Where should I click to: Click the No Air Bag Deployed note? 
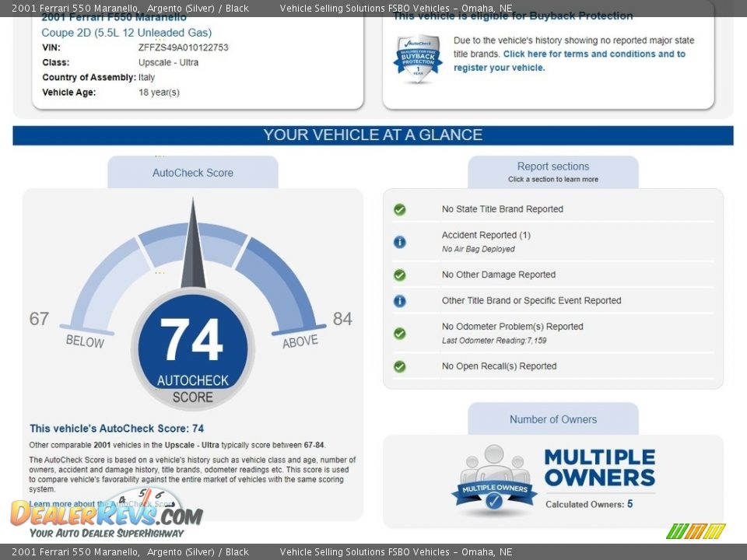coord(479,249)
